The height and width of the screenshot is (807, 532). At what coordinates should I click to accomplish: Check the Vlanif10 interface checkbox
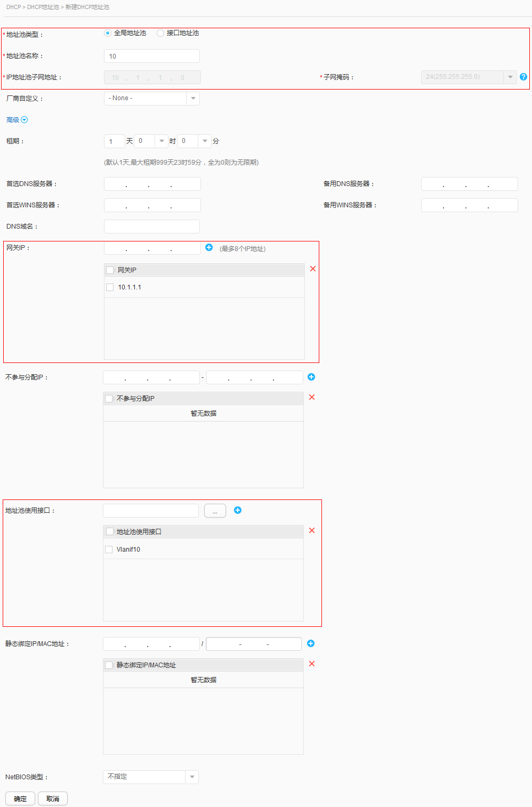pyautogui.click(x=109, y=549)
